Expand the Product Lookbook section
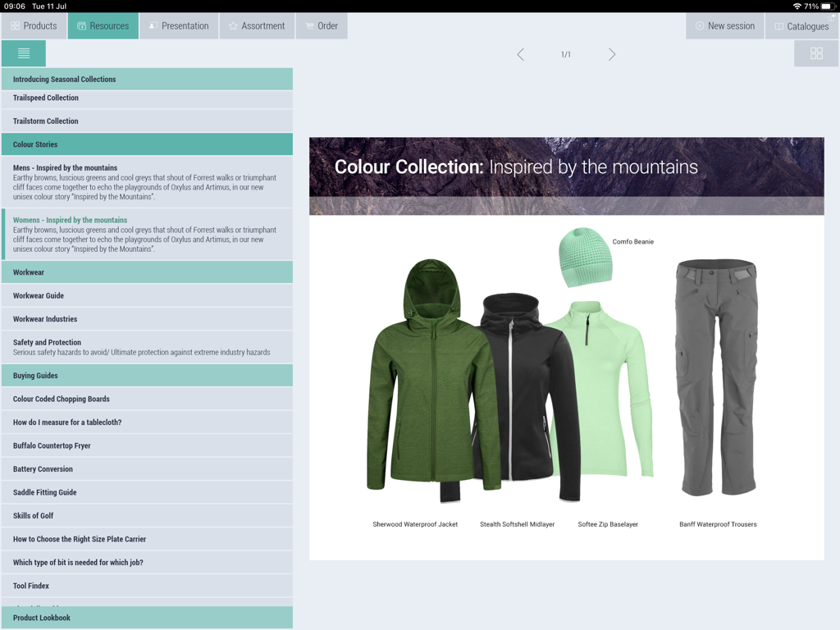The width and height of the screenshot is (840, 630). 147,618
